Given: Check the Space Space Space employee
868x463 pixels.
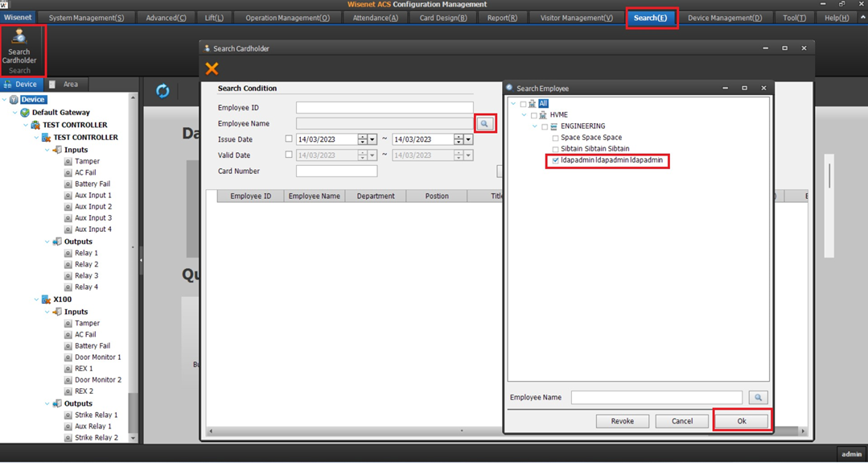Looking at the screenshot, I should point(555,138).
